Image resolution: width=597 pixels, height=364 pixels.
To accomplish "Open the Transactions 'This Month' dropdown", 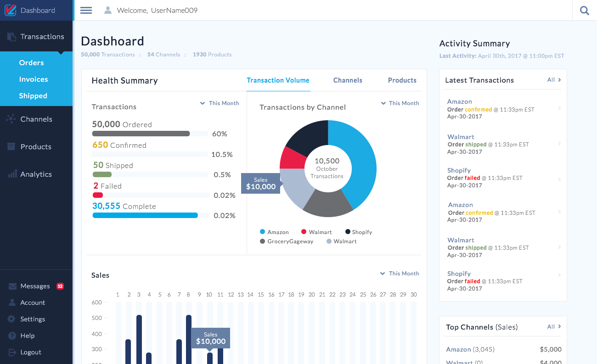I will point(220,103).
